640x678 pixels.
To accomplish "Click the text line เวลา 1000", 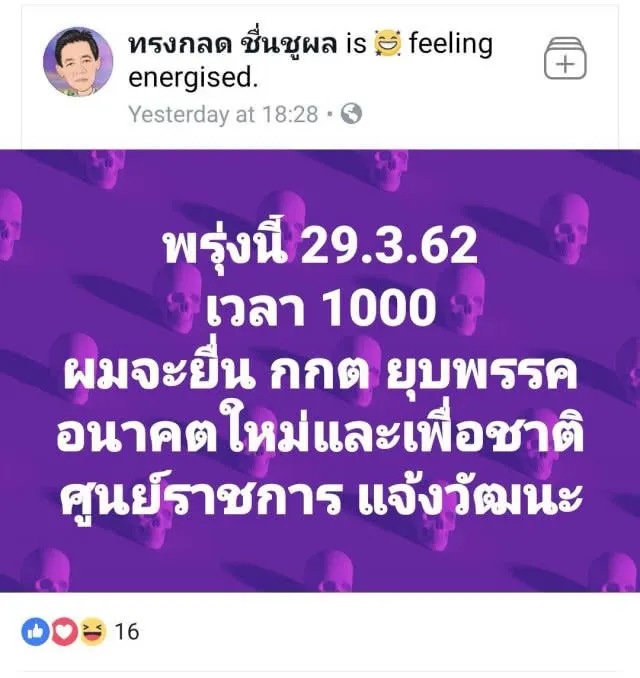I will (x=320, y=306).
